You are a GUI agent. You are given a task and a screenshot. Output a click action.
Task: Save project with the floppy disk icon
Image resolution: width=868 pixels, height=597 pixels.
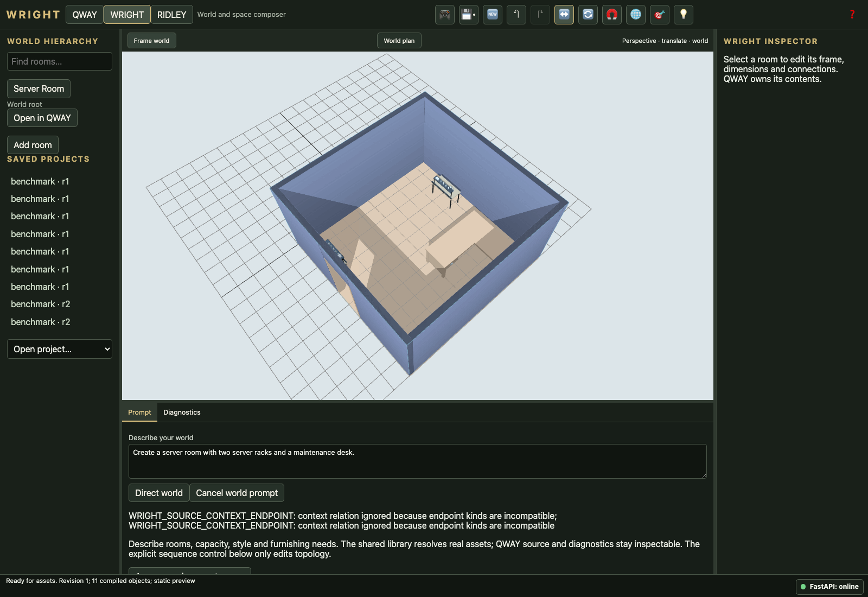tap(469, 15)
